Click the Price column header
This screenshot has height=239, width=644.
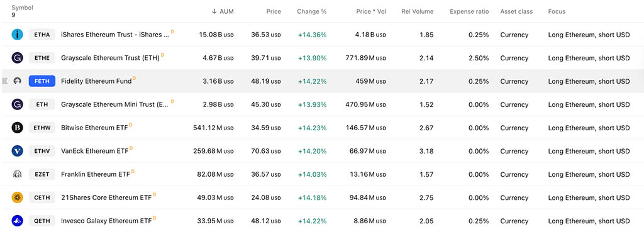coord(274,11)
